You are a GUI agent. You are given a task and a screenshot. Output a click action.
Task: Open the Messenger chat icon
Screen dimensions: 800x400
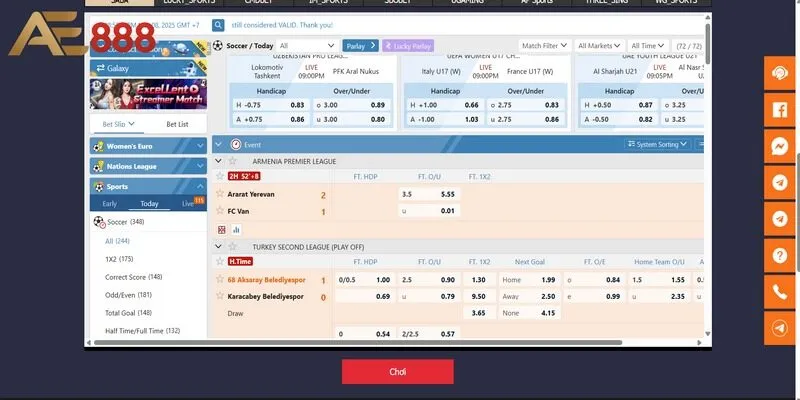click(x=780, y=146)
